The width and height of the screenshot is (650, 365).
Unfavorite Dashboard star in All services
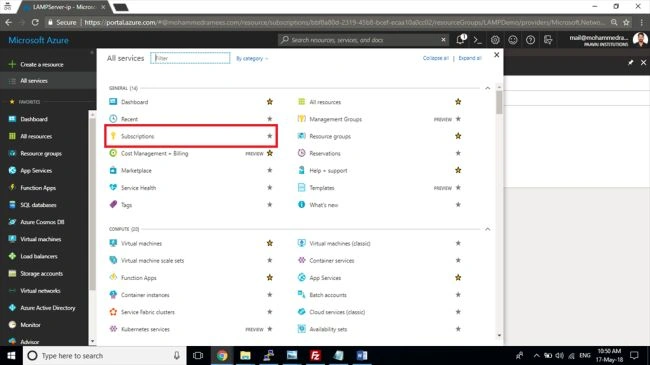pyautogui.click(x=269, y=102)
